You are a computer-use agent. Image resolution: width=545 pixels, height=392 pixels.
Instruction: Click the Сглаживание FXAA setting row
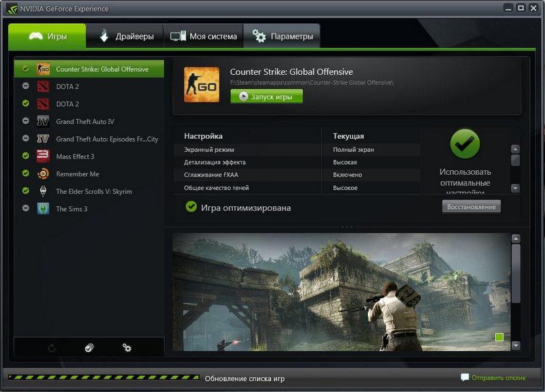[297, 175]
